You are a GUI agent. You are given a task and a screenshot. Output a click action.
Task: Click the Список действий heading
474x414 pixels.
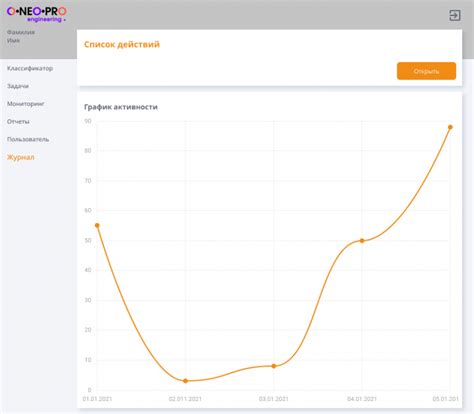[x=122, y=44]
